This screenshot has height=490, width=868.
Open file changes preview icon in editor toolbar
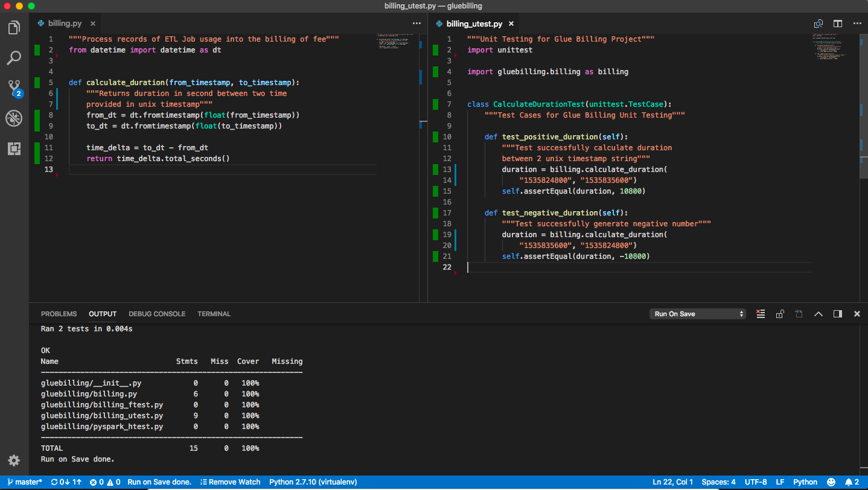coord(819,24)
